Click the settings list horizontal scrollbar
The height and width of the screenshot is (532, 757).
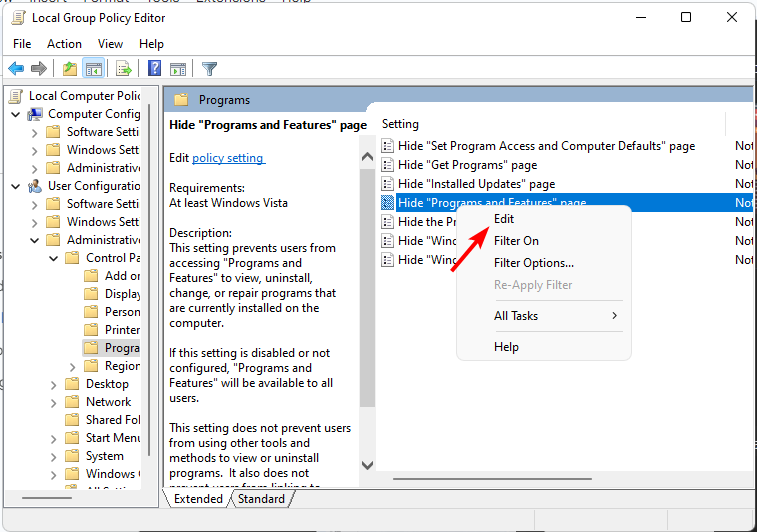(492, 479)
